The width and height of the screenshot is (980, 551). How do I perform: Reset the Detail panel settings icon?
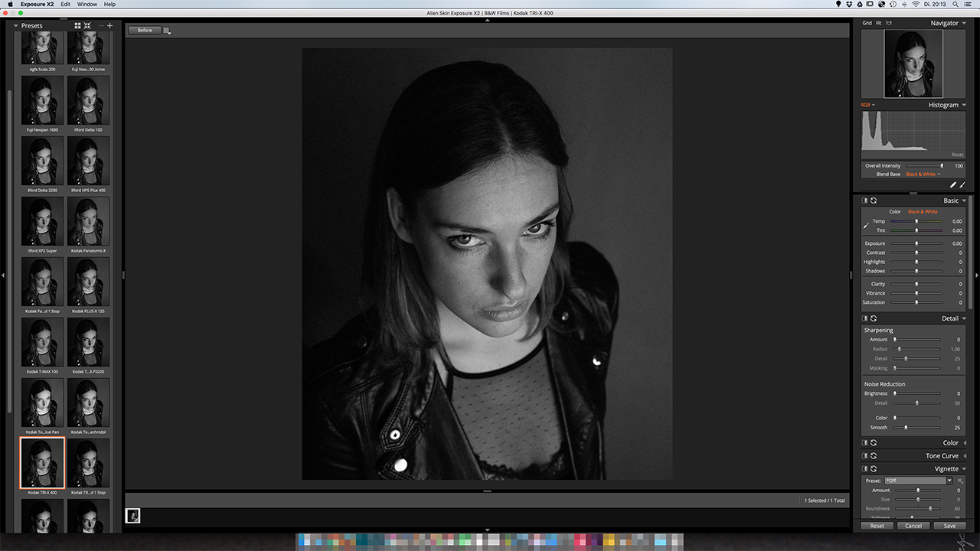tap(874, 318)
